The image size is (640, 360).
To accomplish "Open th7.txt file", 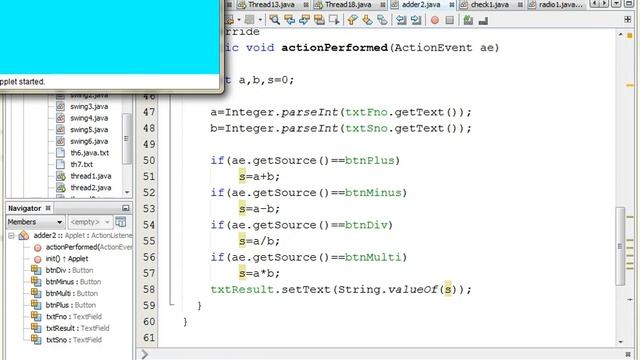I will coord(81,164).
